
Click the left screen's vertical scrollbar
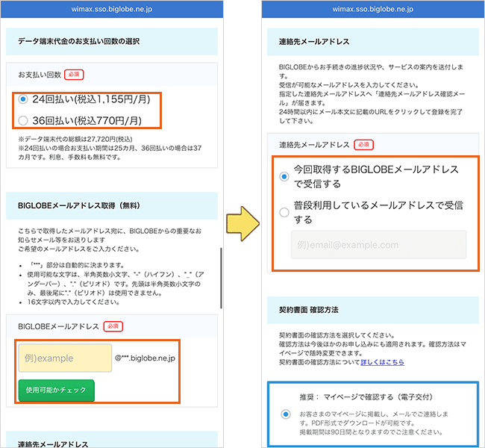[x=221, y=278]
